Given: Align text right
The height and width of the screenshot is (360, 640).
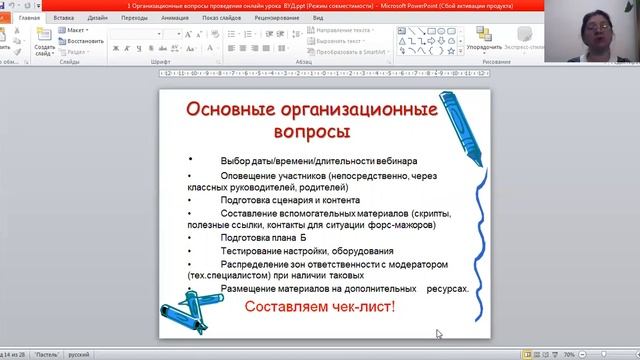Looking at the screenshot, I should pos(255,48).
